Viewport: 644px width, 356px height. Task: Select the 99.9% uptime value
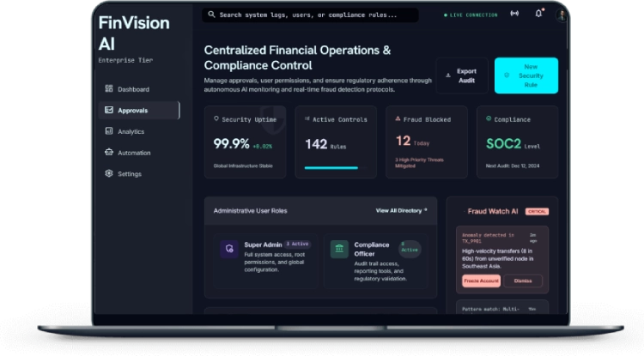pyautogui.click(x=231, y=144)
